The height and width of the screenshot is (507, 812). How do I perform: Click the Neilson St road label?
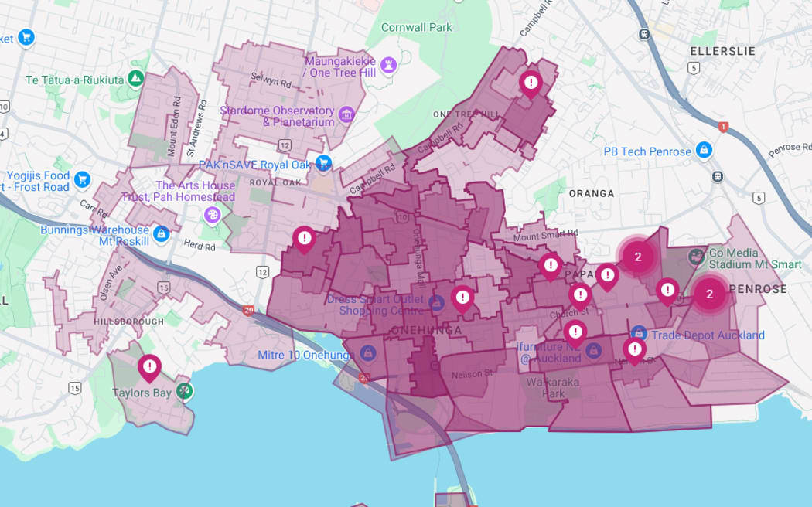pos(472,374)
